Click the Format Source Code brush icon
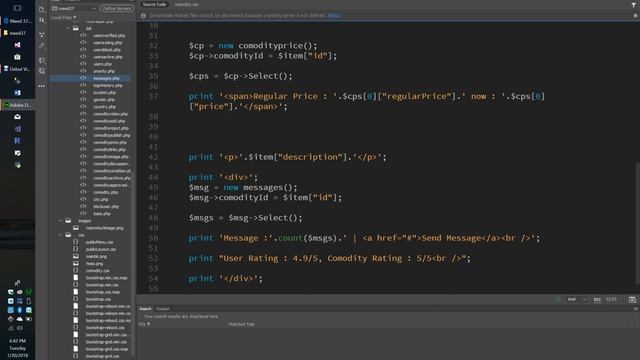This screenshot has height=360, width=640. (42, 46)
